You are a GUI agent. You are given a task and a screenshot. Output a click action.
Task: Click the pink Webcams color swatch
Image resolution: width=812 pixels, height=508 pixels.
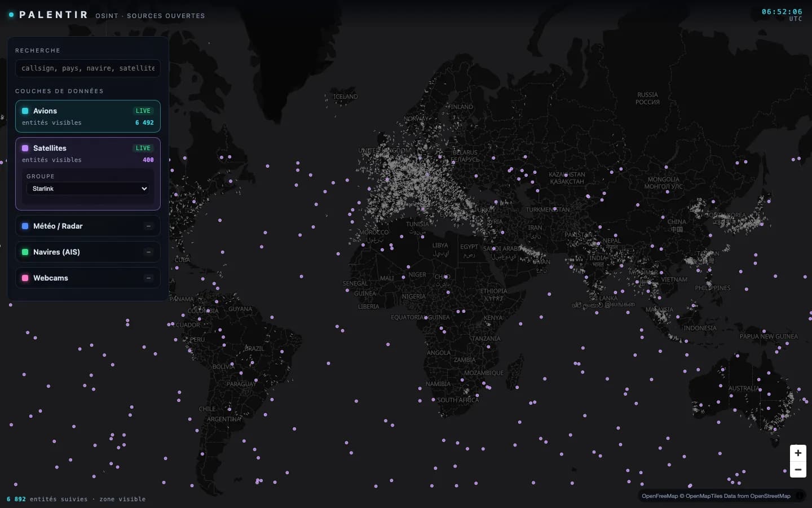25,278
